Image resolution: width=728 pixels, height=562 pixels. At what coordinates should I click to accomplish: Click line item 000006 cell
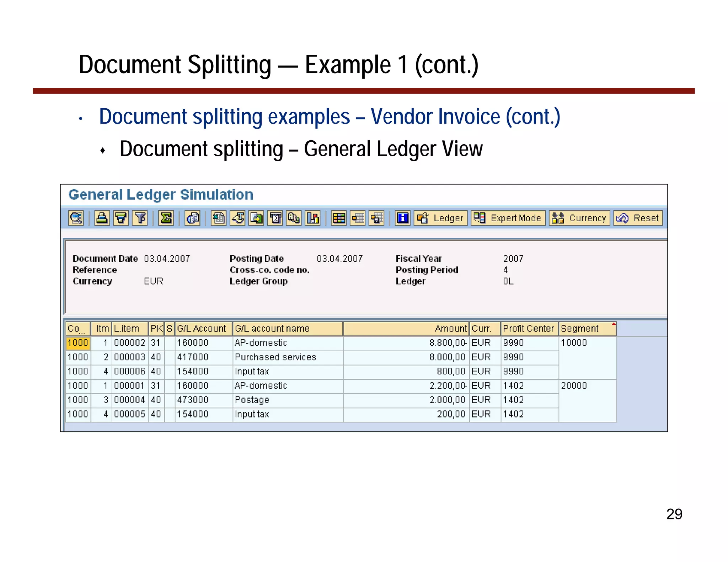(130, 372)
